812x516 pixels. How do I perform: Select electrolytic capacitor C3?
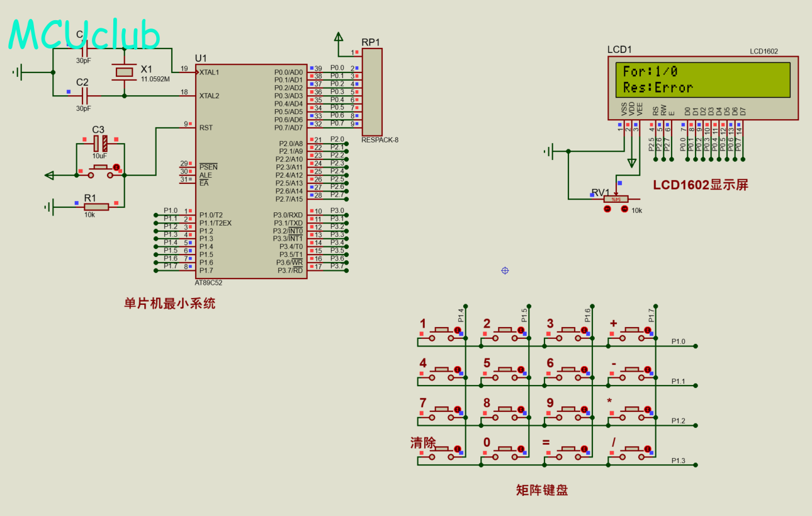point(101,144)
